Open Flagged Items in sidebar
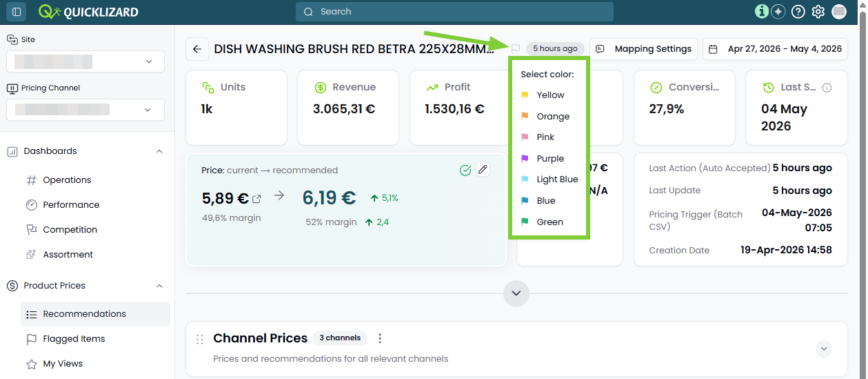 point(74,339)
